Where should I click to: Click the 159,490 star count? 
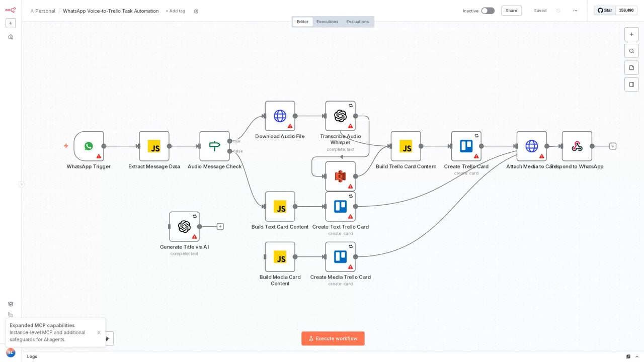click(x=626, y=11)
